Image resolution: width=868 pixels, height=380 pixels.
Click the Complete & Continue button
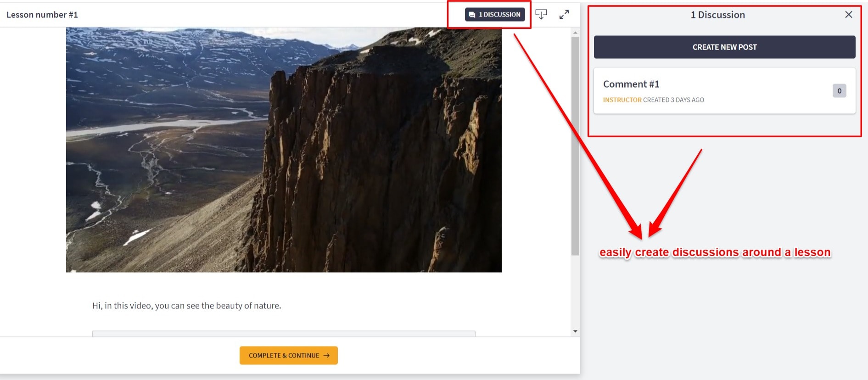289,356
